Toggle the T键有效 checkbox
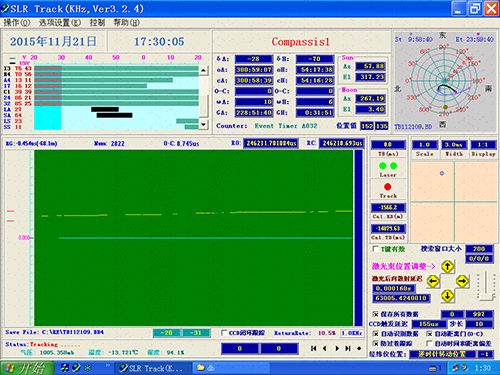Screen dimensions: 500x375 (375, 249)
